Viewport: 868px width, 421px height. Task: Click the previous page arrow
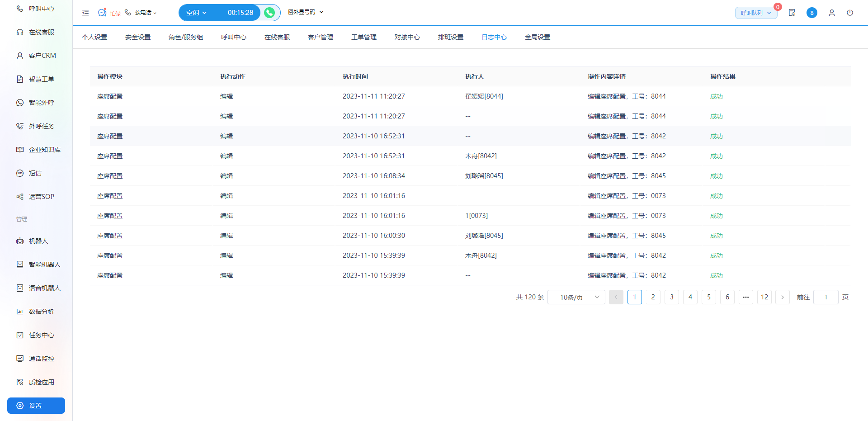tap(616, 297)
